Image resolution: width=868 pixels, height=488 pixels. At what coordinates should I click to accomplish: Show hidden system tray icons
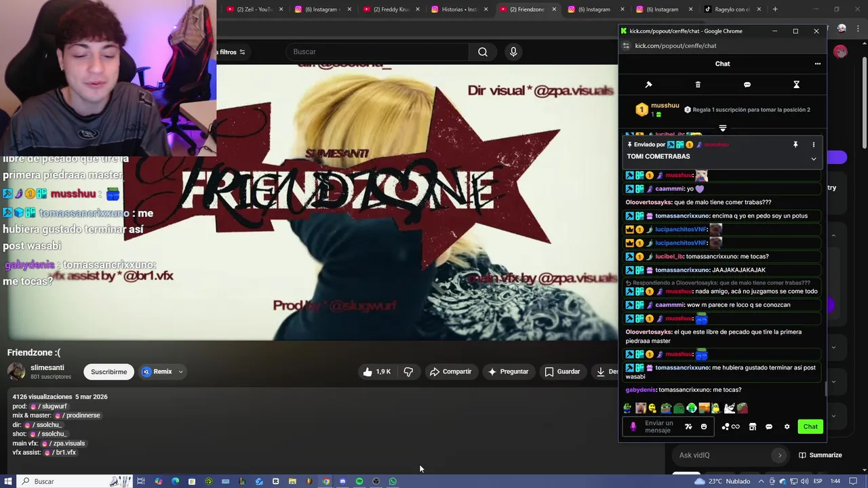[x=761, y=481]
